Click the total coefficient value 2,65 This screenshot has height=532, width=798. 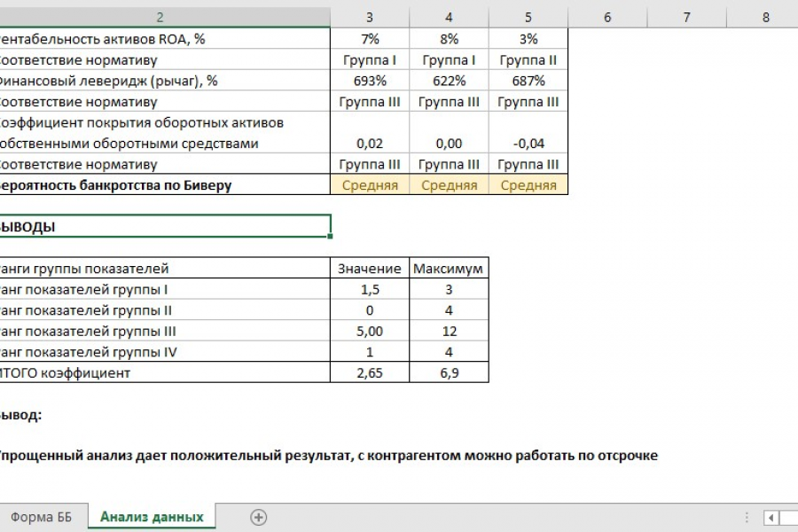pos(370,372)
